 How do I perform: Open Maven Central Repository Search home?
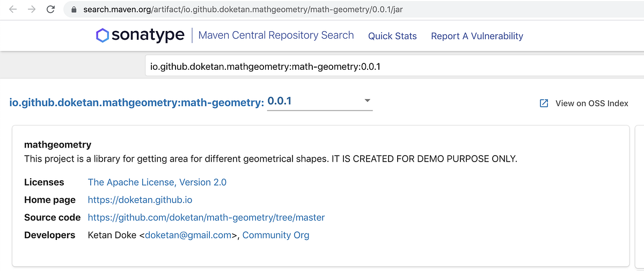(276, 35)
